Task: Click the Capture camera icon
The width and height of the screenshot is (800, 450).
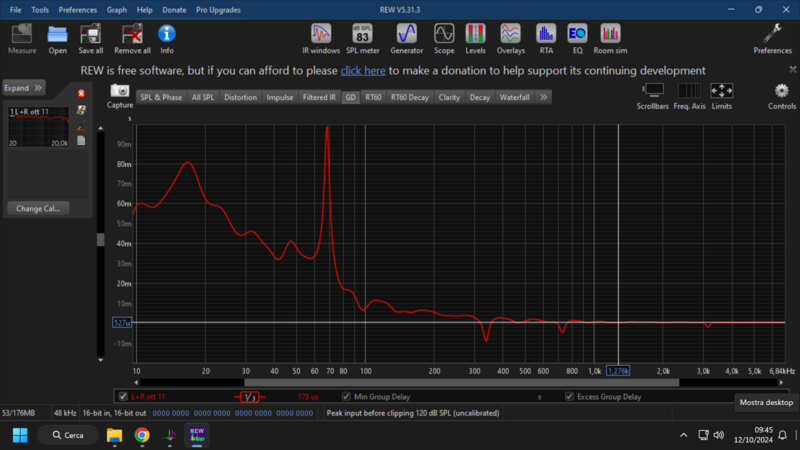Action: pyautogui.click(x=120, y=94)
